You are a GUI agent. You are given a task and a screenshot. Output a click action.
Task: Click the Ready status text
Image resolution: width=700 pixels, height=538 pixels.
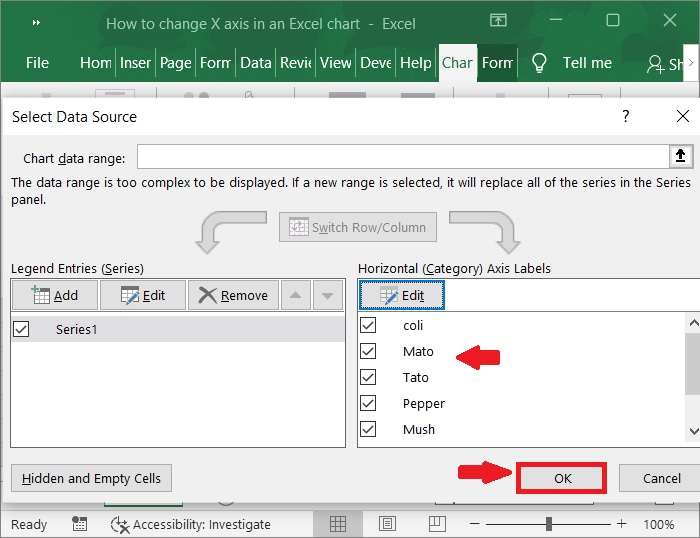[x=29, y=525]
